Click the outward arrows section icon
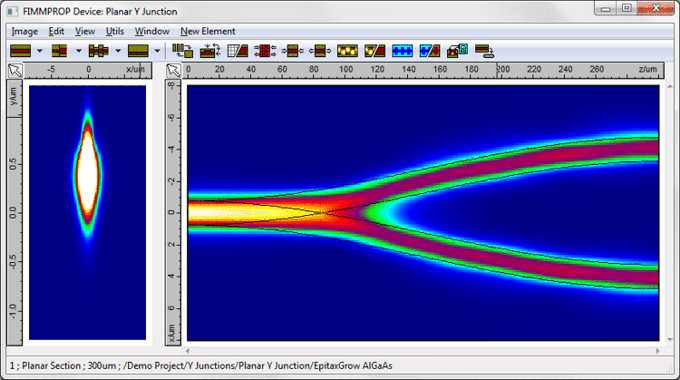 tap(320, 51)
